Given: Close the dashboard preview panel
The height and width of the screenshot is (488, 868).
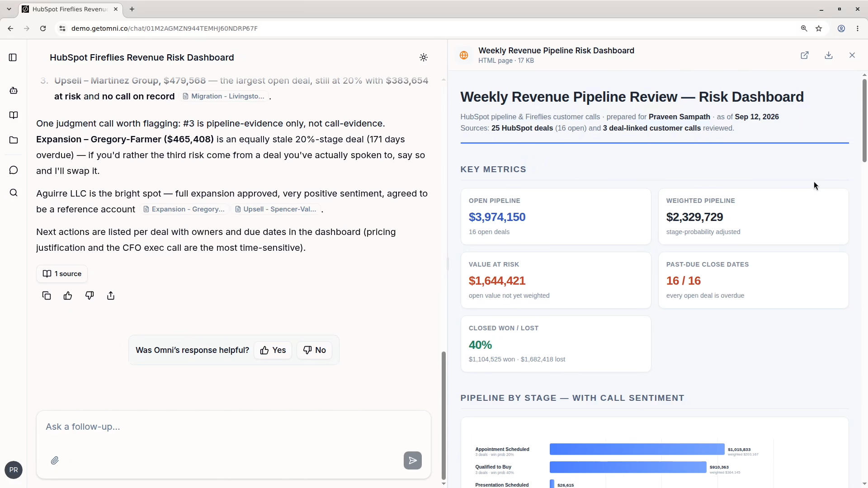Looking at the screenshot, I should [852, 55].
